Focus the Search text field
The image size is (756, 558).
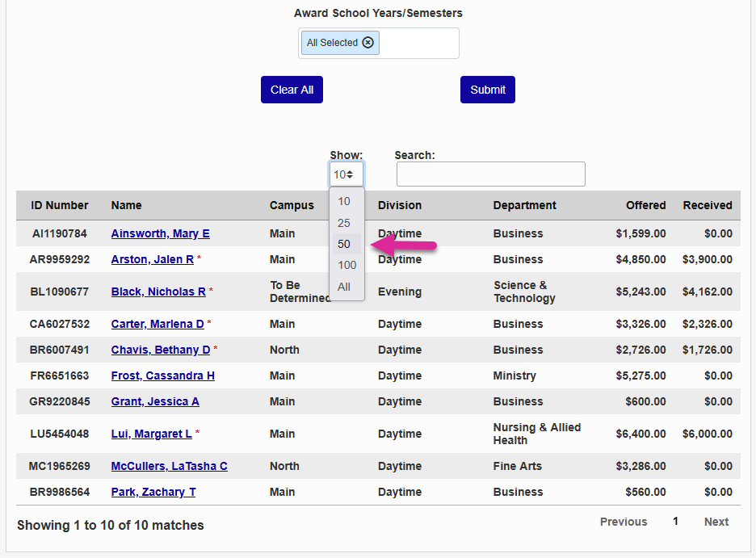[x=490, y=174]
